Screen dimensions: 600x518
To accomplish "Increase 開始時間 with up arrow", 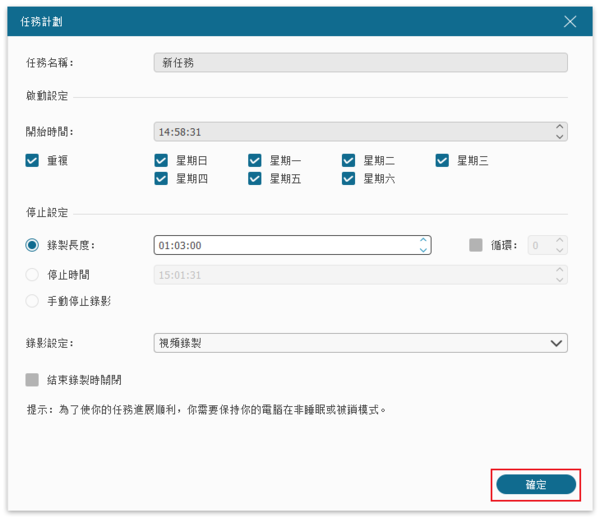I will [x=560, y=127].
